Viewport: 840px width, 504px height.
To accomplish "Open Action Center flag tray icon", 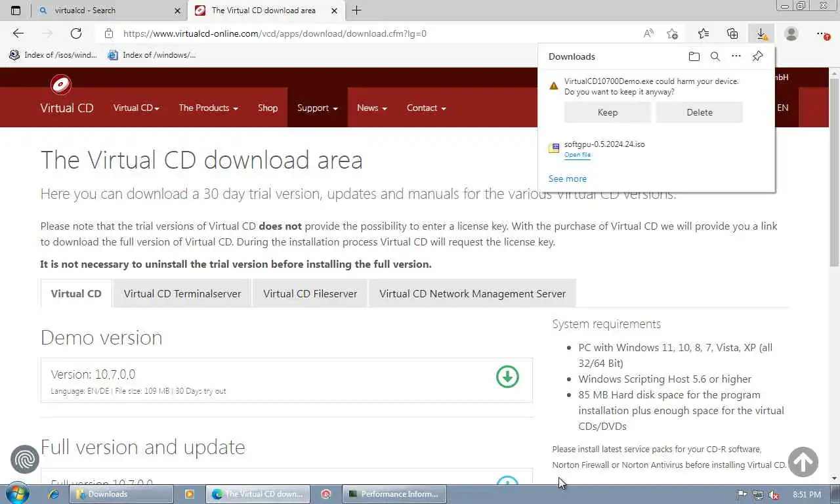I will click(x=742, y=495).
